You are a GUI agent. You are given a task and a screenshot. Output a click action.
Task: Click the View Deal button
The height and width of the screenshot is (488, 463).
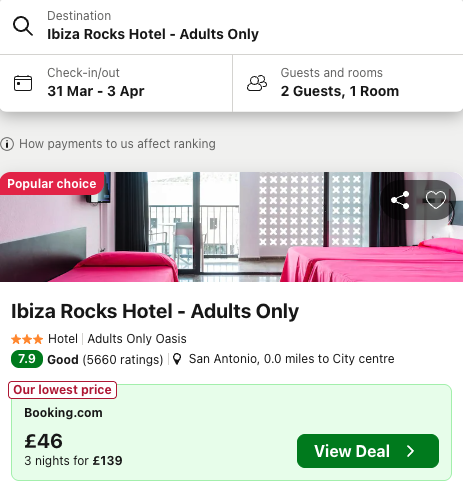click(x=368, y=451)
